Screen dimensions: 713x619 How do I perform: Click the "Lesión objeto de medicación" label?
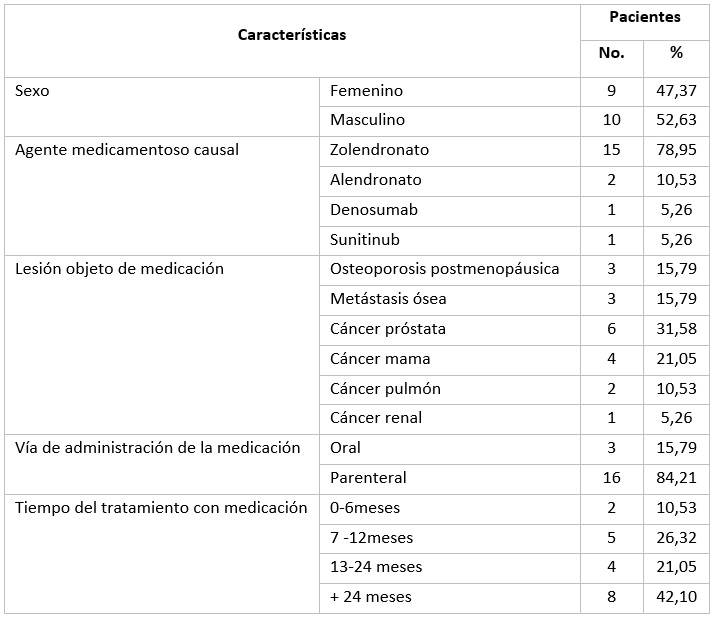click(119, 269)
